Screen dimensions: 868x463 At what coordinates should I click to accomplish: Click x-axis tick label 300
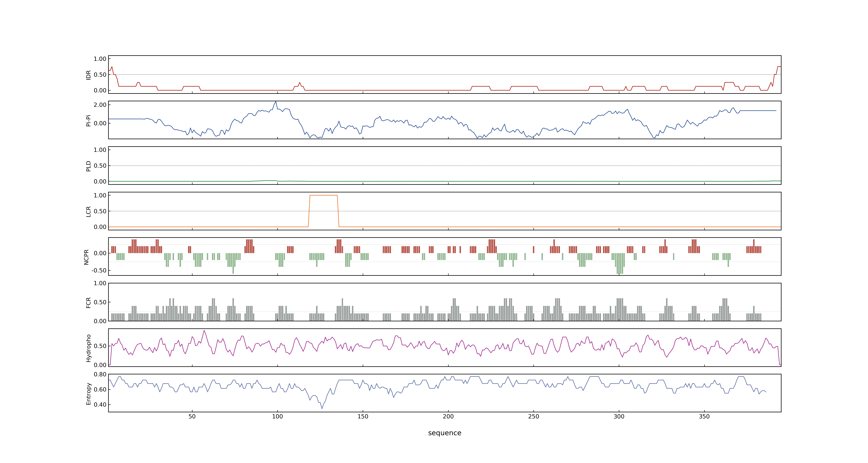pyautogui.click(x=619, y=416)
